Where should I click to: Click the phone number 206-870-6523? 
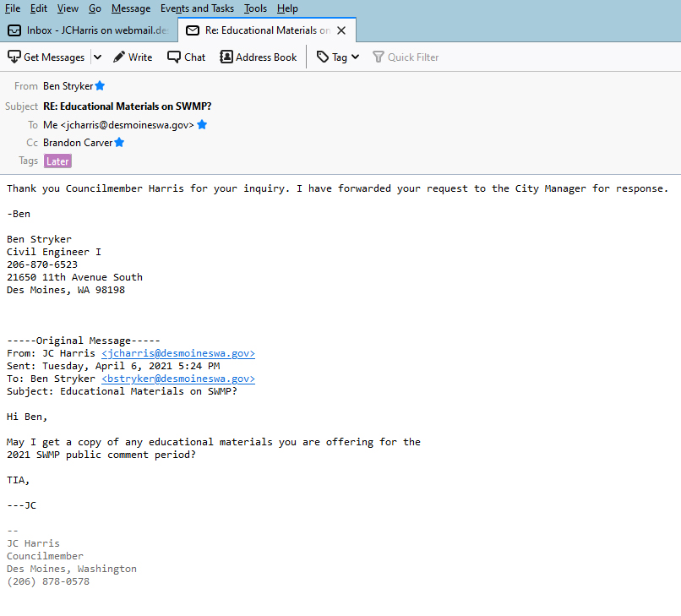point(42,264)
